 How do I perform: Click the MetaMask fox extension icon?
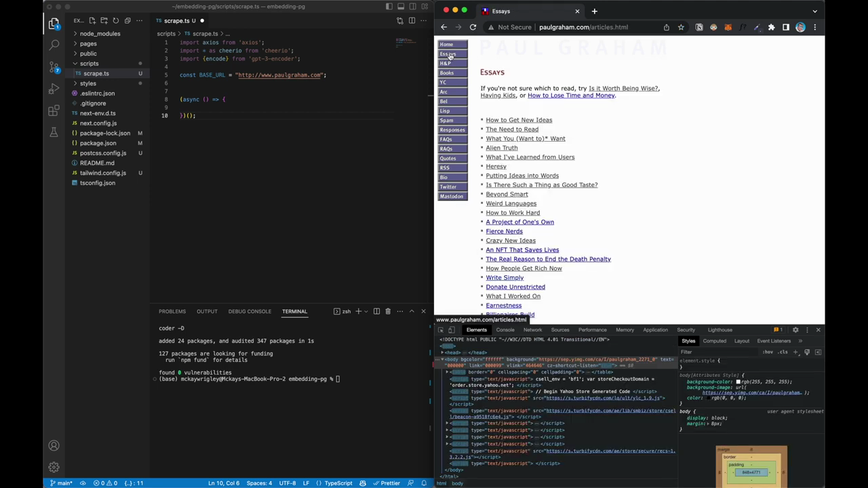tap(728, 27)
